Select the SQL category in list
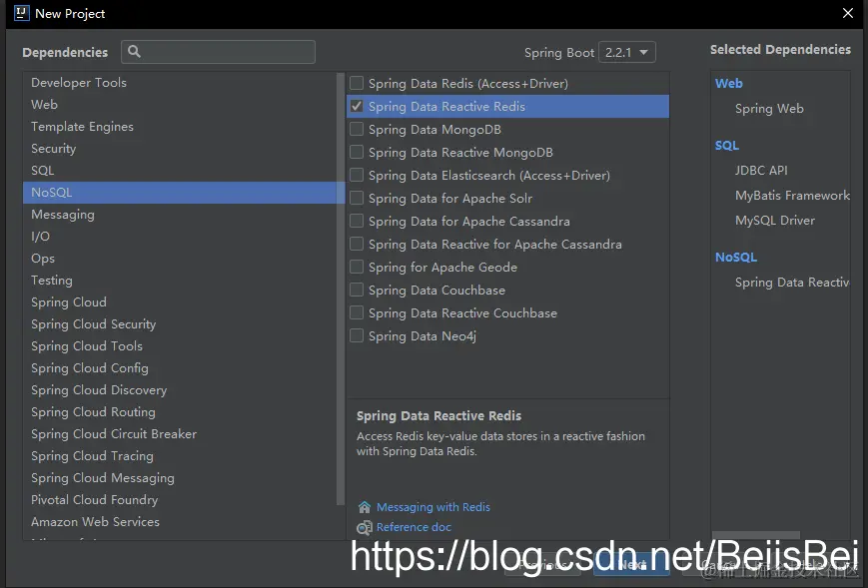 [x=180, y=171]
